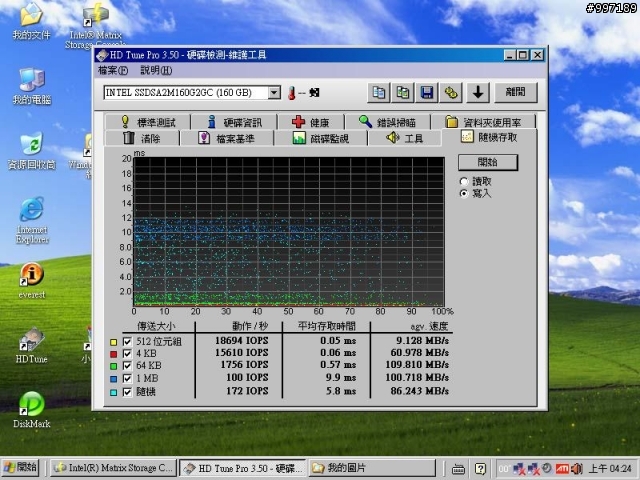Screen dimensions: 640x480
Task: Click the 109.810 MB/s speed value
Action: point(417,364)
